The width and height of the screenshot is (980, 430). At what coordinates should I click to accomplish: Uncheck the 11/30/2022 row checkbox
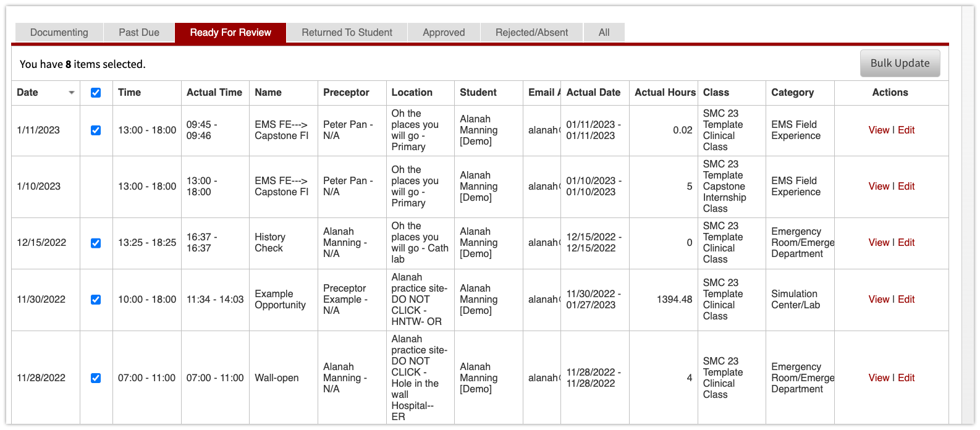96,300
